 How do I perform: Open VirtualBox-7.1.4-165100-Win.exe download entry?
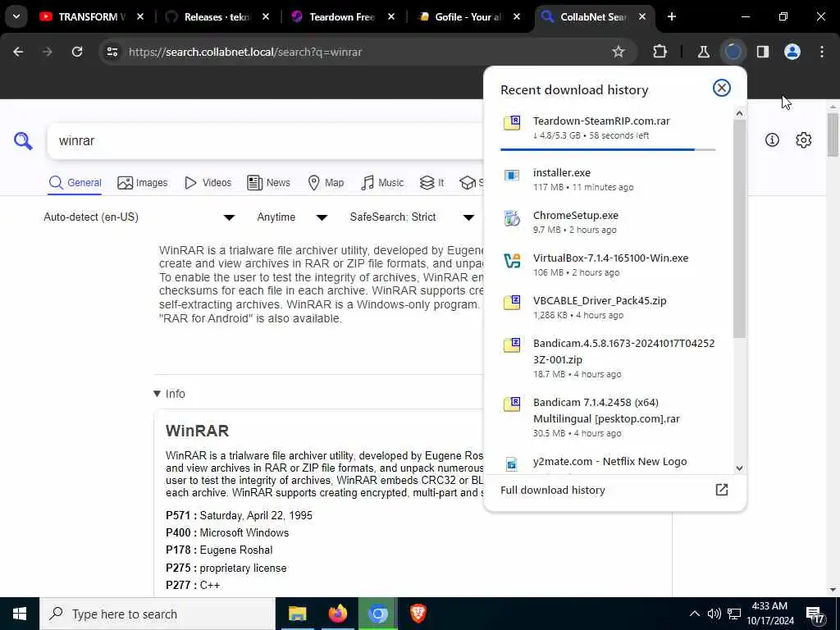click(x=608, y=265)
